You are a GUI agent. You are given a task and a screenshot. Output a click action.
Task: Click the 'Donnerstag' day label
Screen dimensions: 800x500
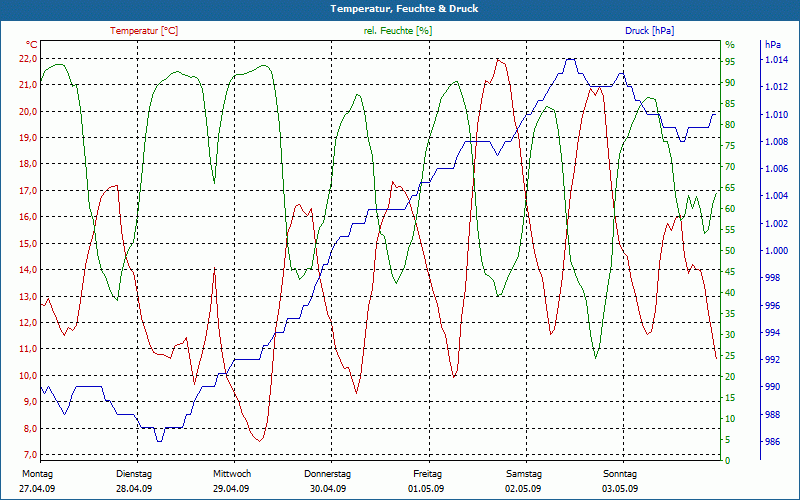[x=328, y=474]
